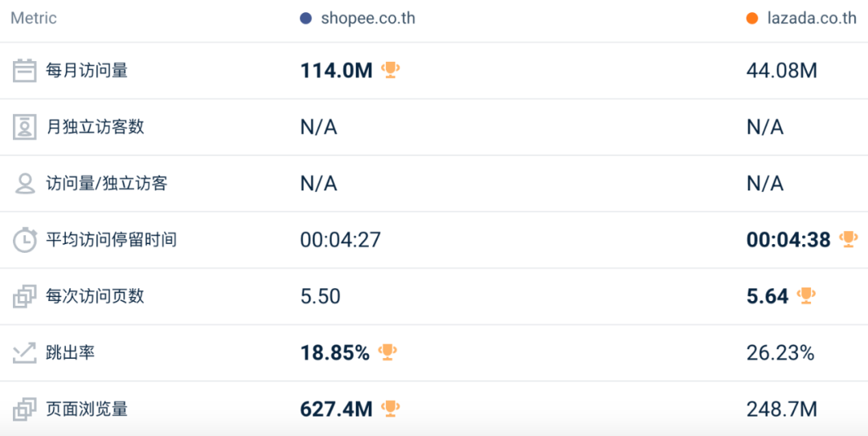Click shopee N/A in 月独立访客数 row

[x=319, y=128]
